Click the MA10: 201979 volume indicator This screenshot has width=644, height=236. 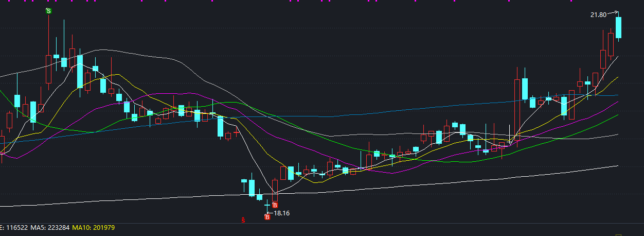pos(93,228)
